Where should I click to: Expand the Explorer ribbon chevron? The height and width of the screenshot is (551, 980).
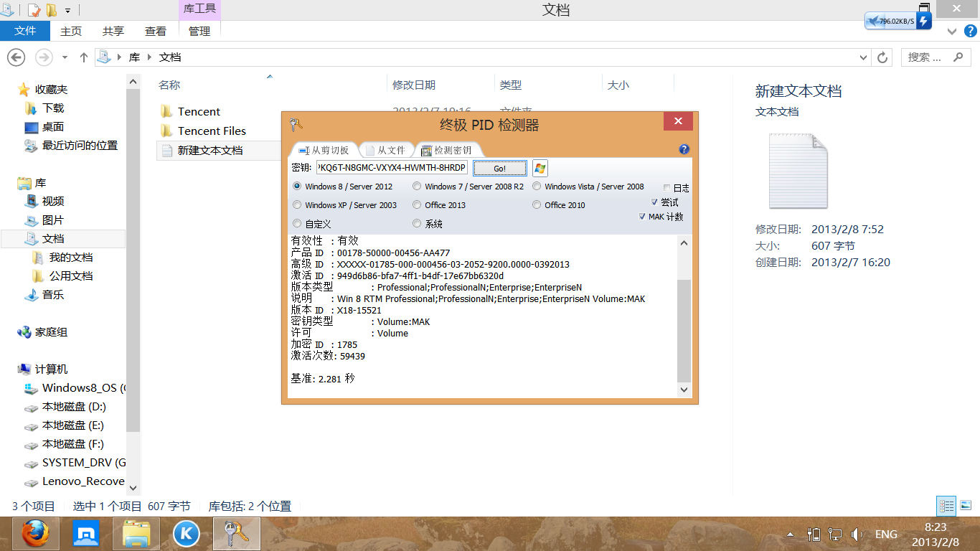[x=951, y=32]
